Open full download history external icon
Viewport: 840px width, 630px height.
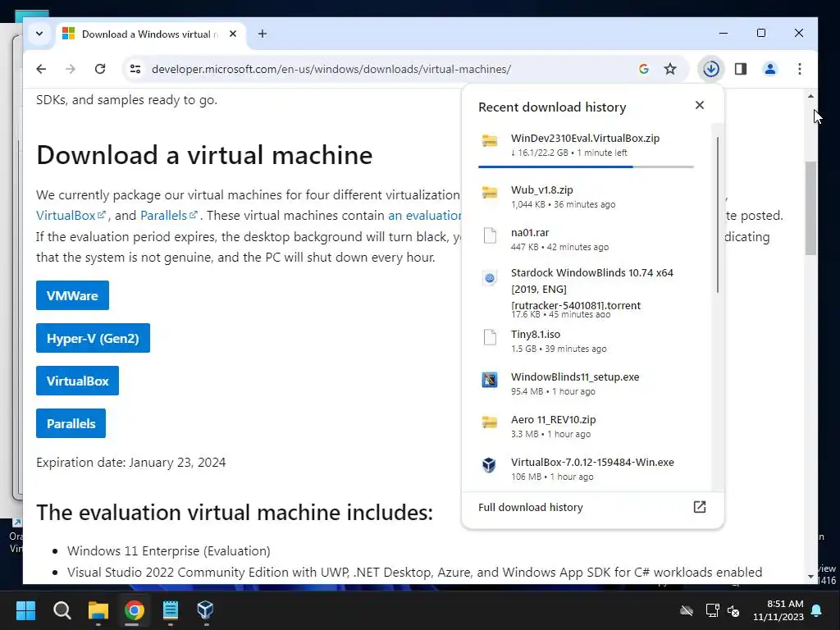[x=700, y=507]
